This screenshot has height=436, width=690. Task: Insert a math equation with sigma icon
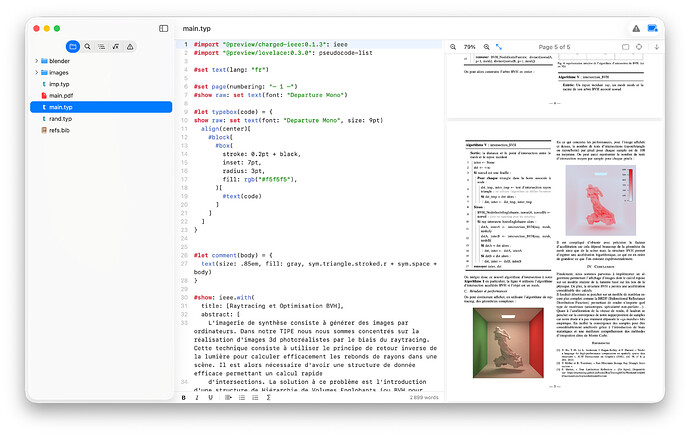tap(268, 397)
